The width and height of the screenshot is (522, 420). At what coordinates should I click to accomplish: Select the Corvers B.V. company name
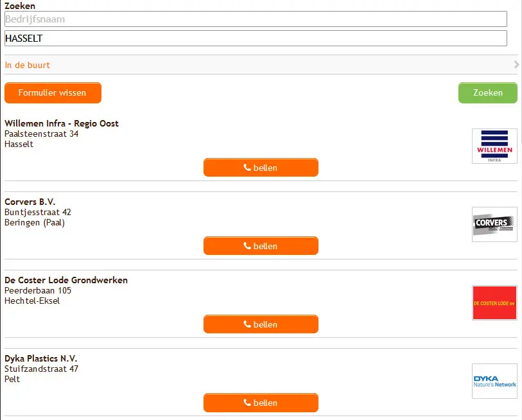click(30, 202)
